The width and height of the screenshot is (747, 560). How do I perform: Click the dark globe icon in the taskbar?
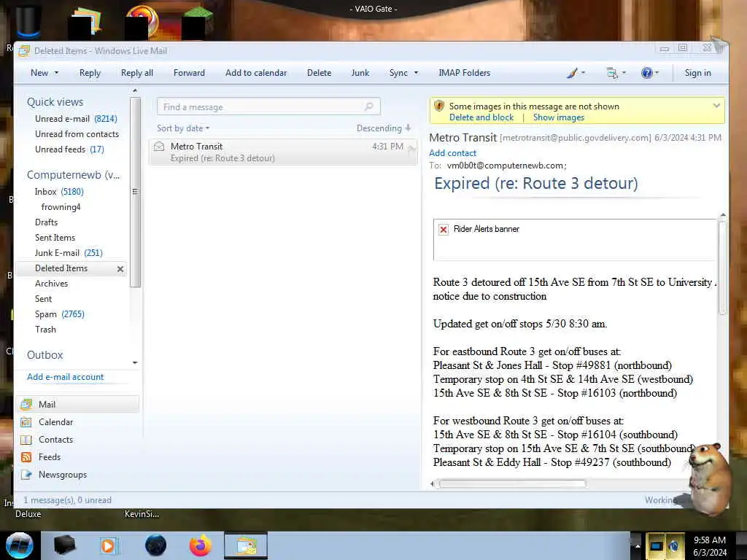[155, 545]
